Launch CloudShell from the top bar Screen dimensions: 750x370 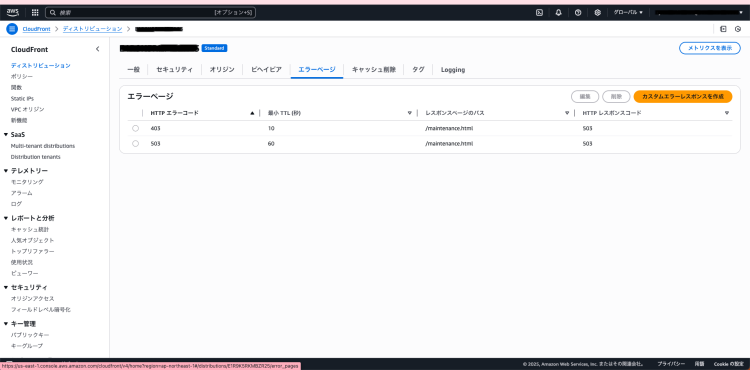pos(539,13)
